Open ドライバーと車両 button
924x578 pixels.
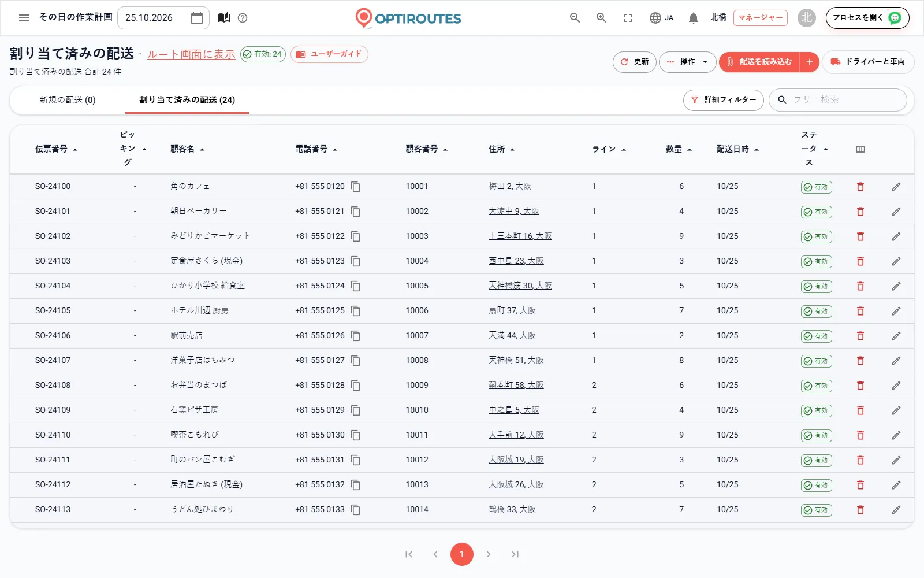(868, 62)
